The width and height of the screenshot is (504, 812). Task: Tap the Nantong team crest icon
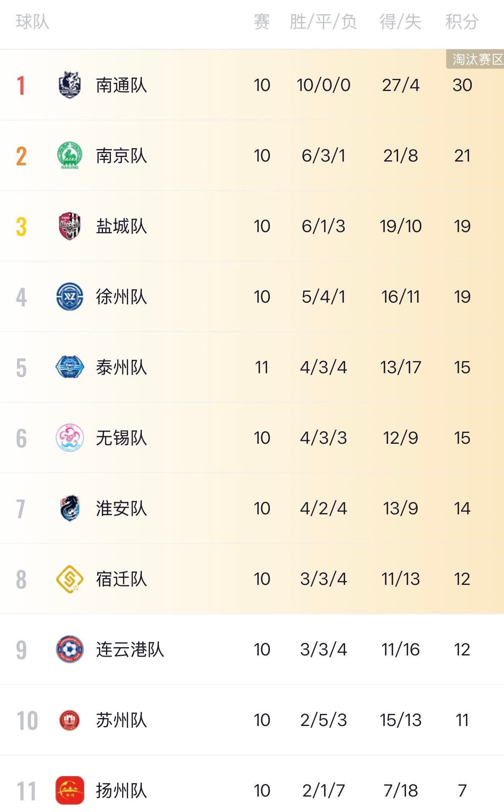(x=70, y=85)
